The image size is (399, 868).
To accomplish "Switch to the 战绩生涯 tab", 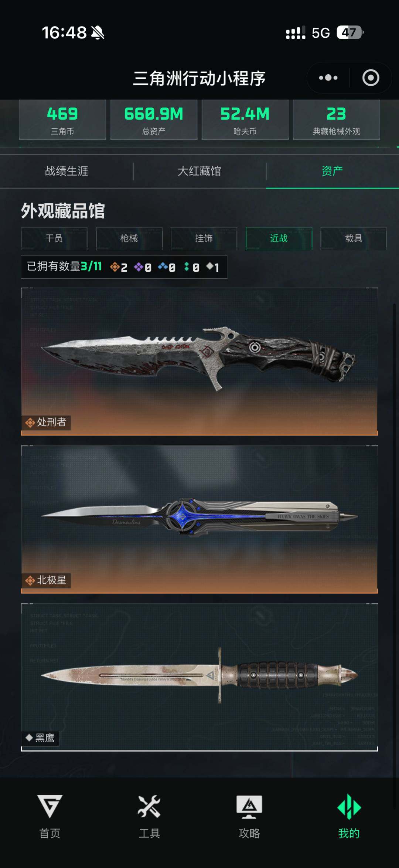I will click(66, 171).
